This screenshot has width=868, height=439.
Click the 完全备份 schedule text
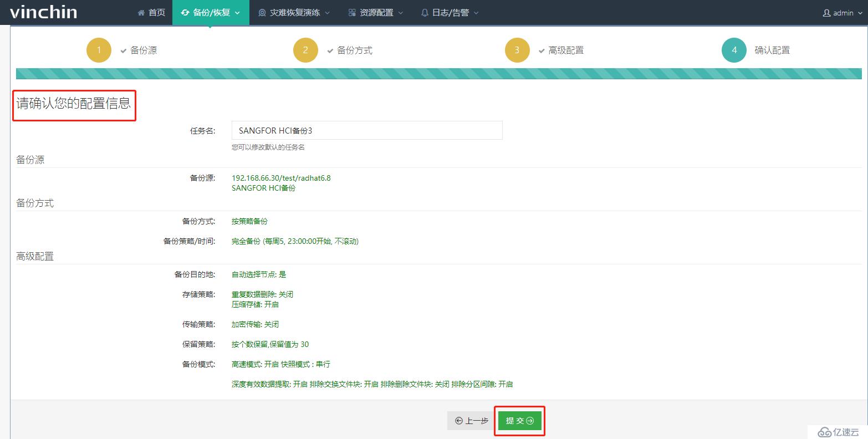point(295,241)
